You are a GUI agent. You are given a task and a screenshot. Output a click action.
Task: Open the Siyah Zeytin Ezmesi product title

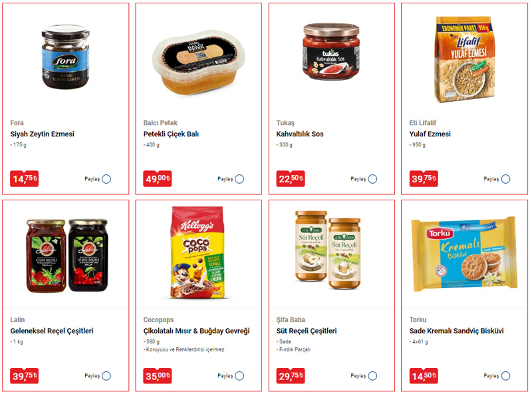[x=42, y=134]
